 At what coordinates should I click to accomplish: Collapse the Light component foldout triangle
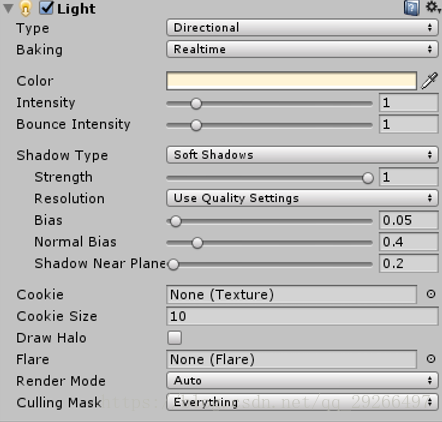coord(9,8)
